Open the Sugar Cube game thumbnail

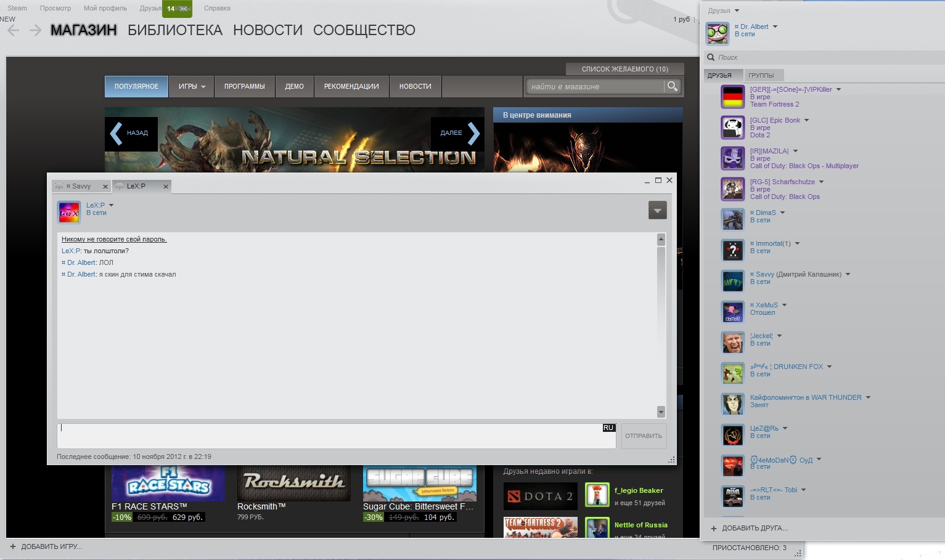(420, 483)
